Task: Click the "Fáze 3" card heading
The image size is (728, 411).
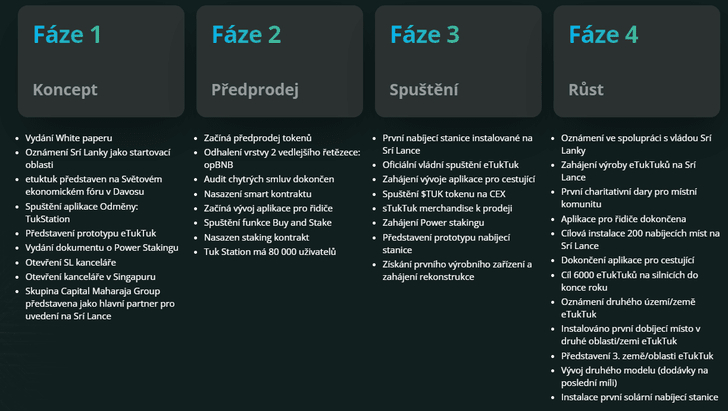Action: [424, 36]
